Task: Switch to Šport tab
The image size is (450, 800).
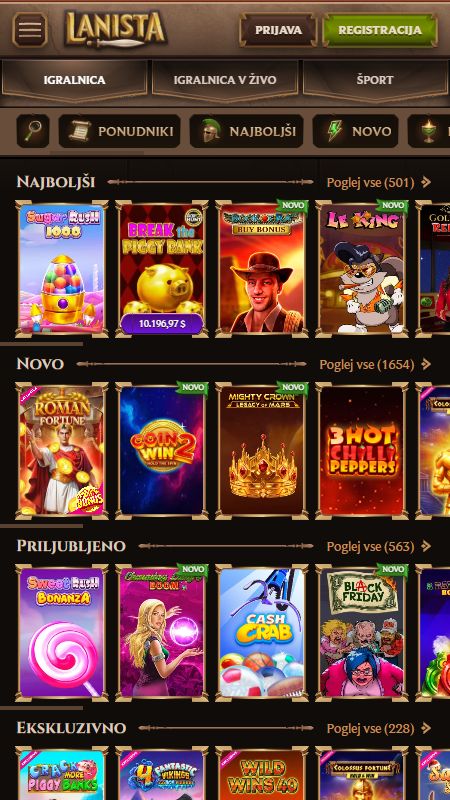Action: pyautogui.click(x=375, y=80)
